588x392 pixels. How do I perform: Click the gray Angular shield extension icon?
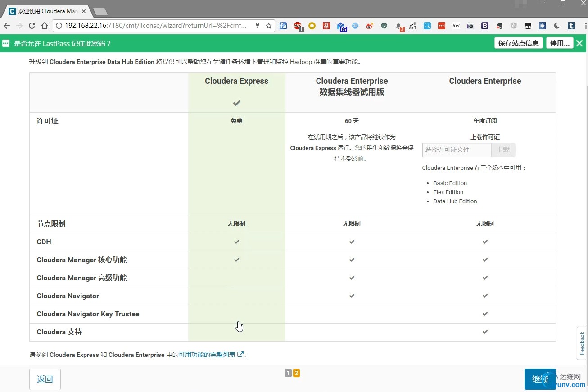pos(514,26)
